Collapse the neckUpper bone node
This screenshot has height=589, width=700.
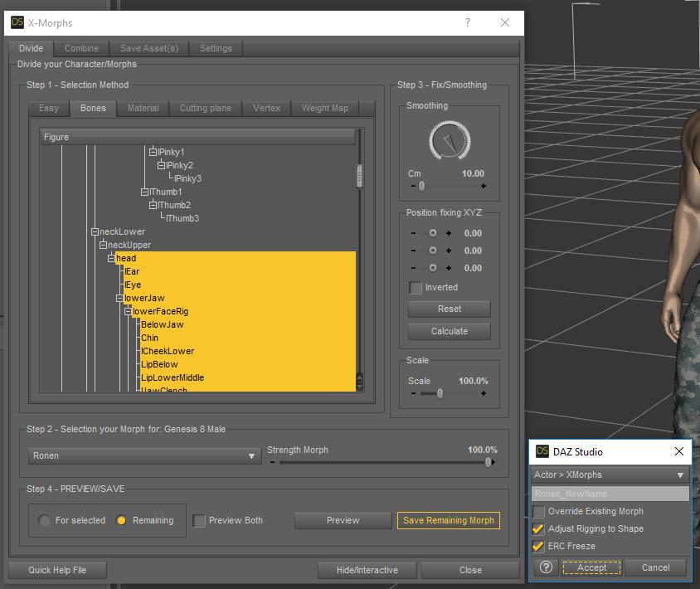pos(103,245)
